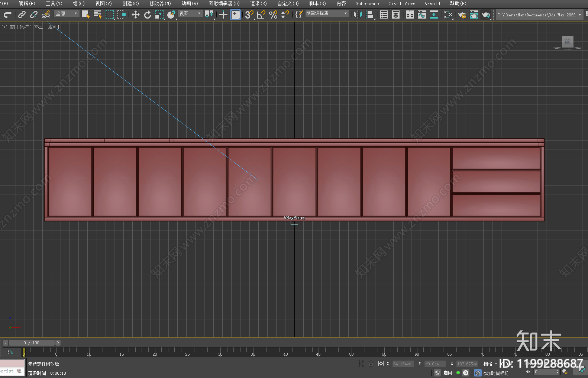Click the ViewCube front face

pos(567,42)
